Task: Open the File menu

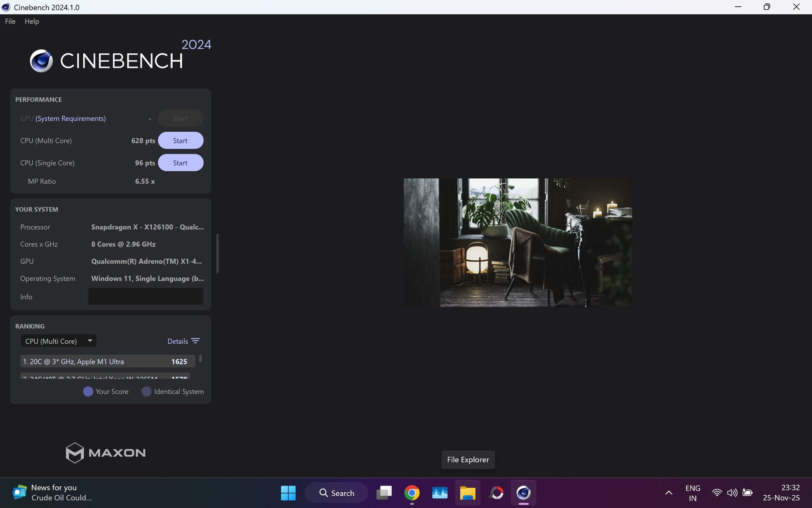Action: tap(10, 21)
